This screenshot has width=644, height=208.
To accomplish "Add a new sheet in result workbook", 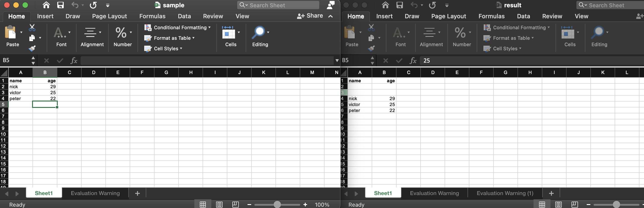I will click(x=551, y=193).
